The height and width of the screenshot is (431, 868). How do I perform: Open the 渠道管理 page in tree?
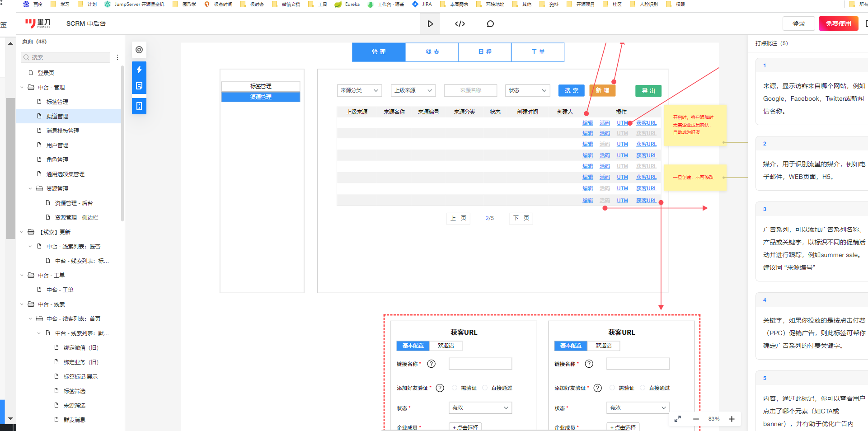coord(69,116)
